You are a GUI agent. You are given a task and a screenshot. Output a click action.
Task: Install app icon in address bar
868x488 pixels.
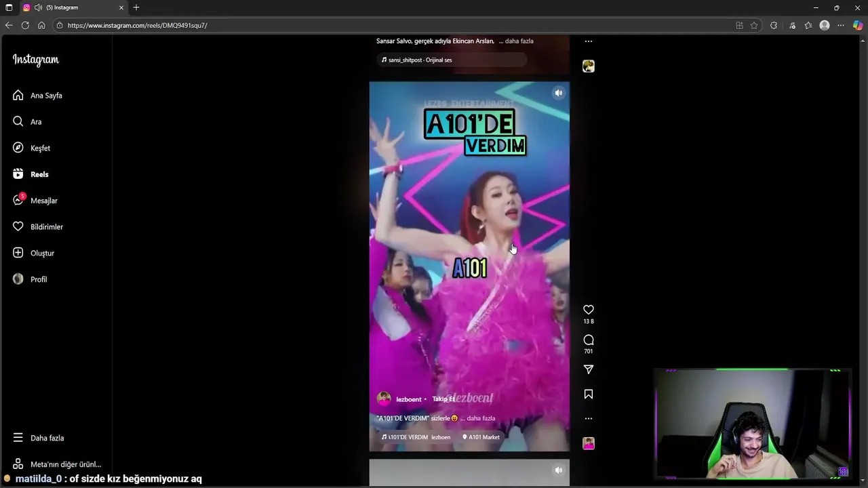(x=739, y=25)
